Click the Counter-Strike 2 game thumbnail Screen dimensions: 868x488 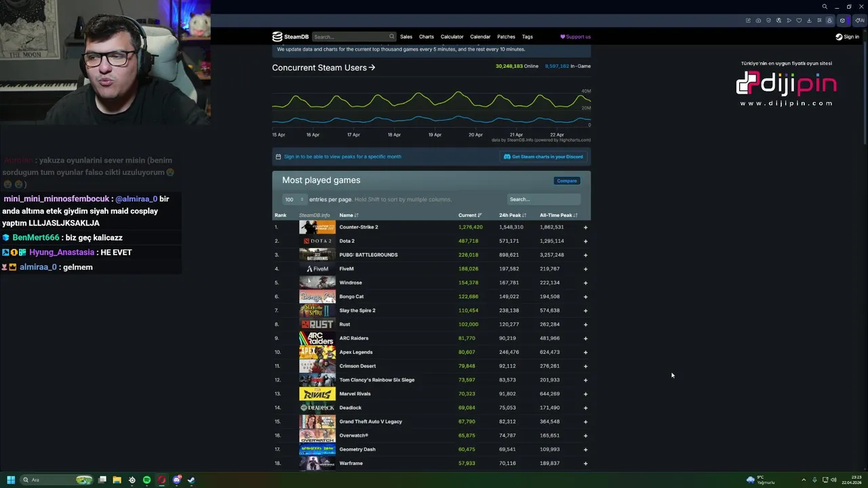point(317,227)
